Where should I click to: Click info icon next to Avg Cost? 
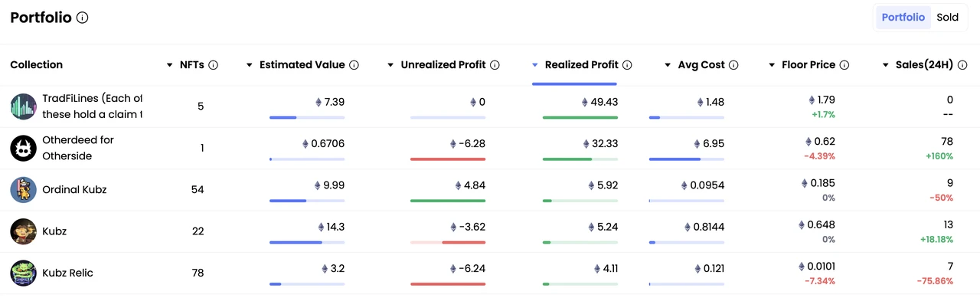tap(733, 65)
